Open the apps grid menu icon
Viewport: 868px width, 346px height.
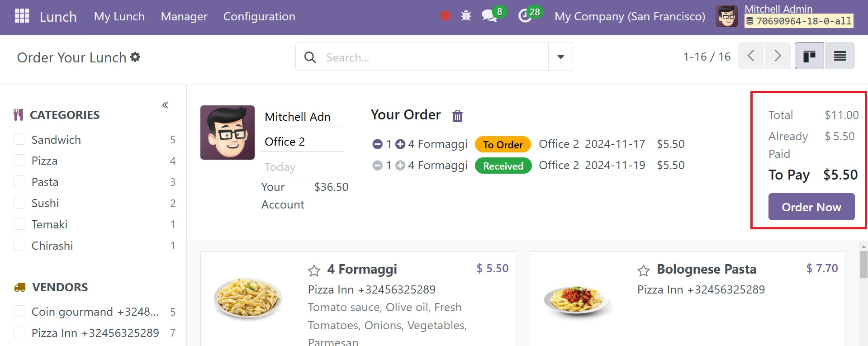tap(22, 16)
